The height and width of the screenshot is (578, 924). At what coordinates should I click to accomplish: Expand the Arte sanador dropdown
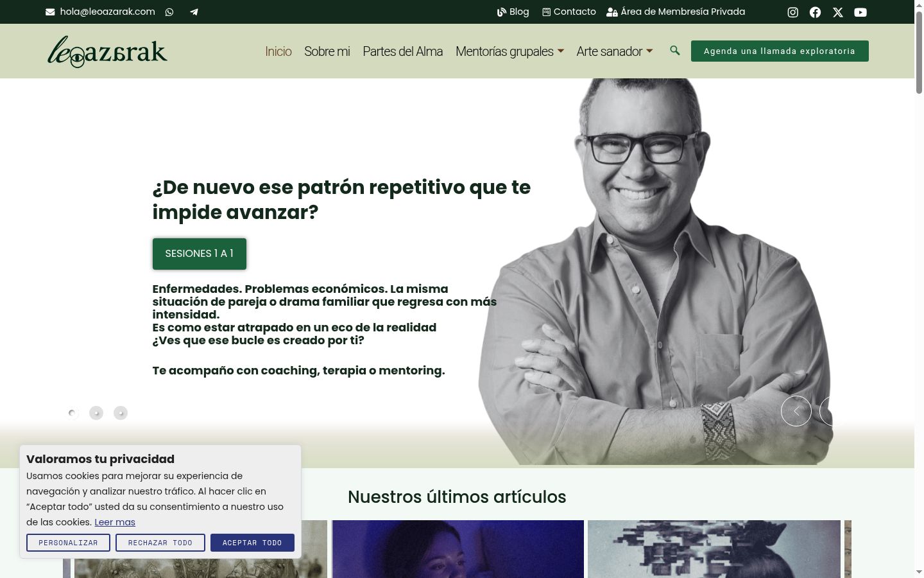[614, 51]
